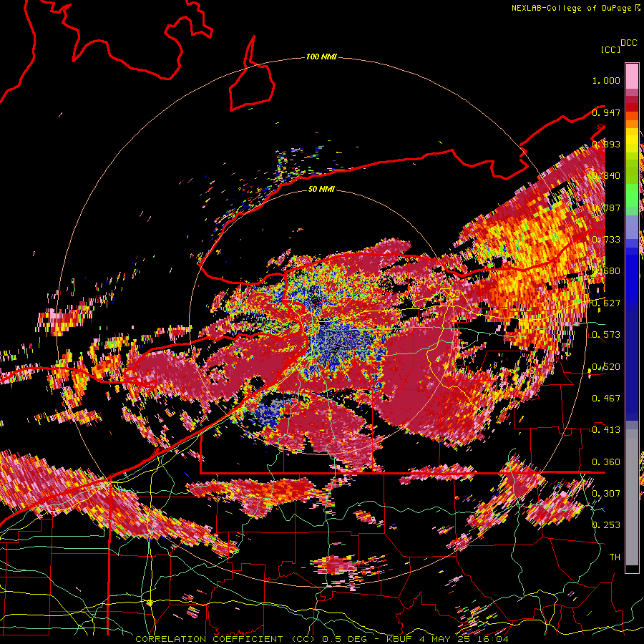Pick the yellow swatch on the color bar

tap(632, 141)
